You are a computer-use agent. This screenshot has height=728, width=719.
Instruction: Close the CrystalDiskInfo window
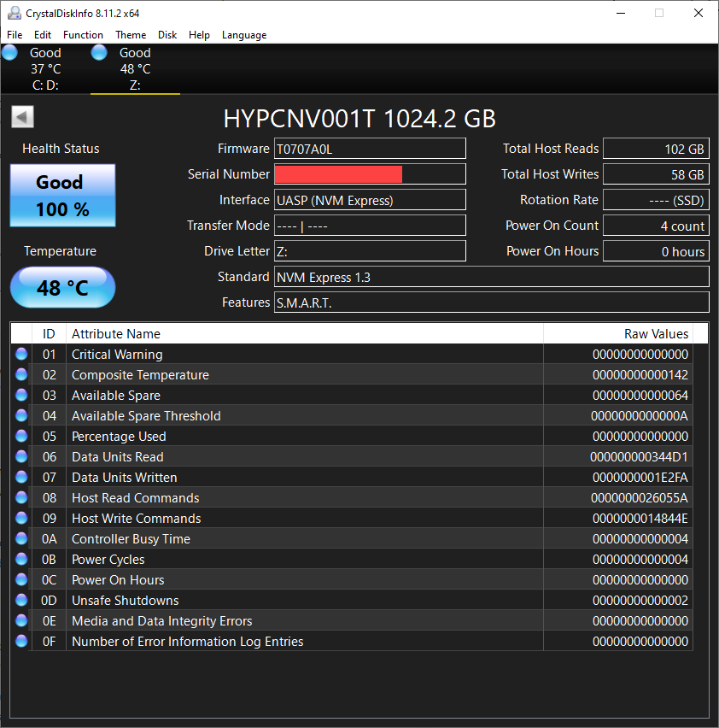click(x=699, y=13)
